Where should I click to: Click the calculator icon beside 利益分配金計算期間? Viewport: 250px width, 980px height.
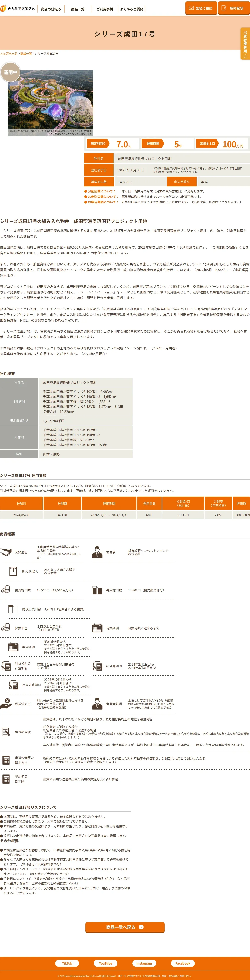[6, 666]
